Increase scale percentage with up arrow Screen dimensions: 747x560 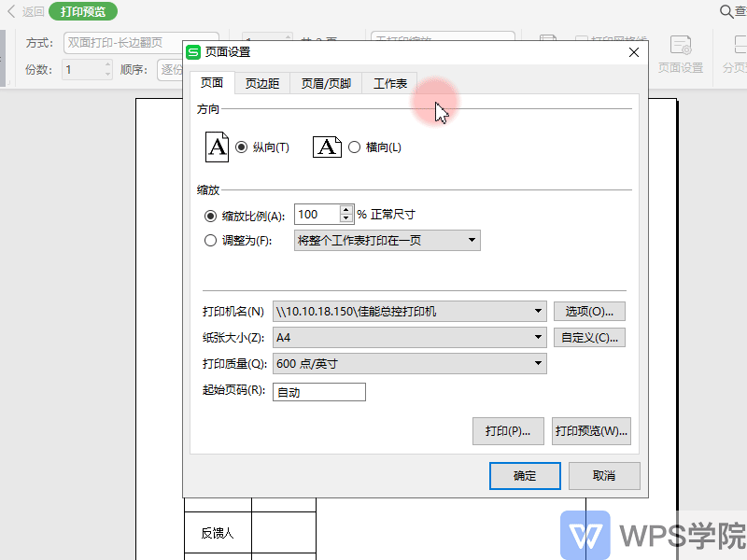point(346,209)
